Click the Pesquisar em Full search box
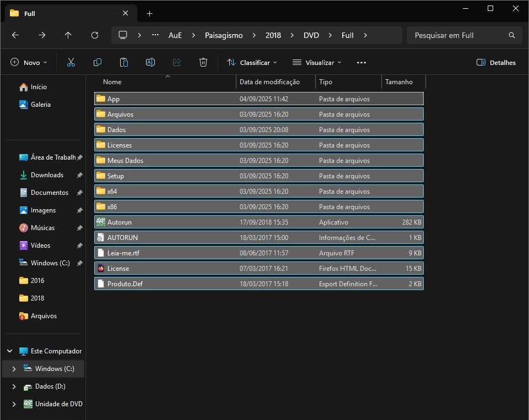 click(x=457, y=35)
